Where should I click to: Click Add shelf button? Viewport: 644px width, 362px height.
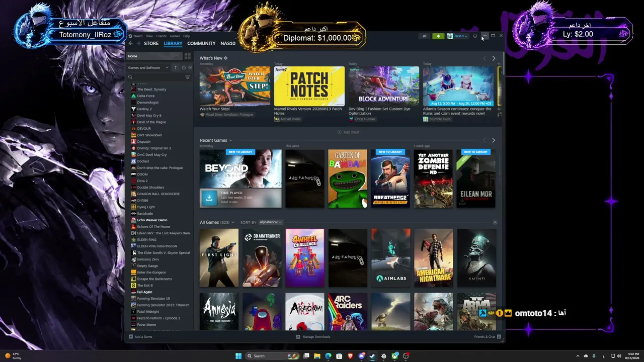[x=348, y=132]
